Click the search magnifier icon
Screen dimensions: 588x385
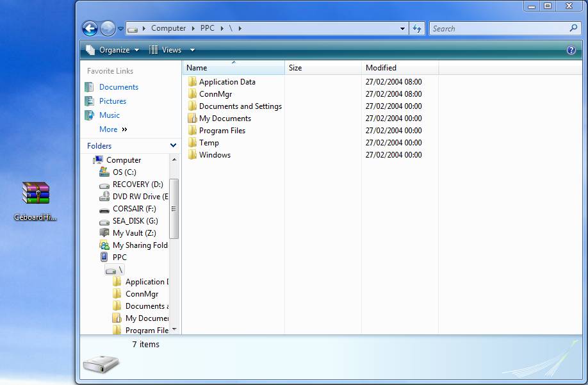point(573,28)
